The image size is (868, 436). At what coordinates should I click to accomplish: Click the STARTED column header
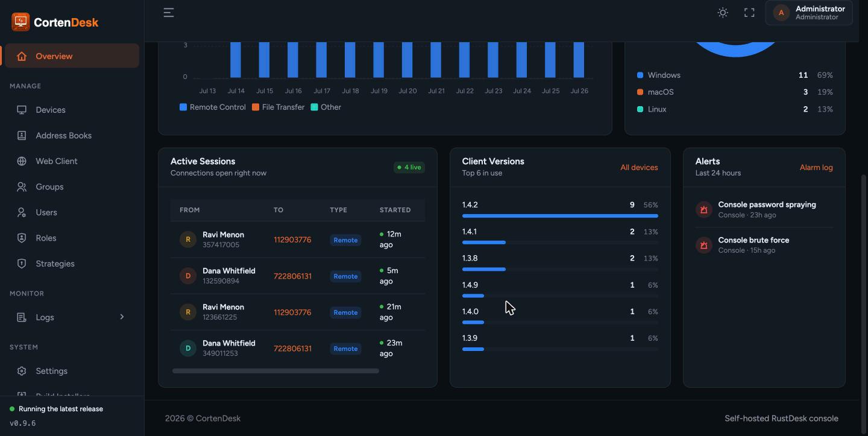tap(395, 210)
